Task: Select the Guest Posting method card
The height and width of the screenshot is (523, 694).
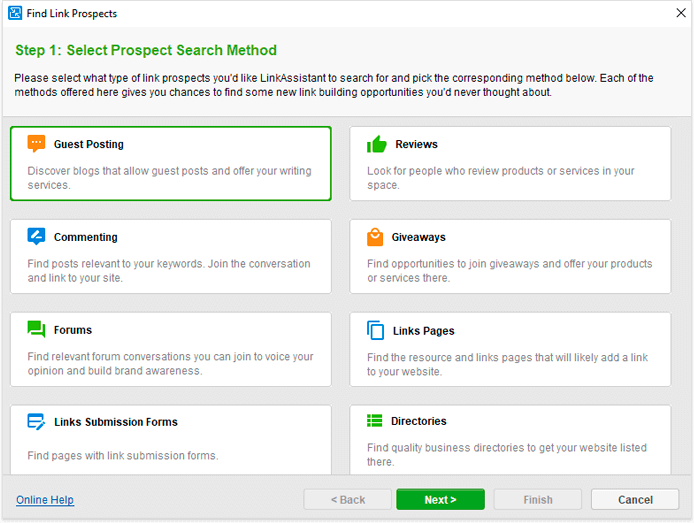Action: pyautogui.click(x=171, y=164)
